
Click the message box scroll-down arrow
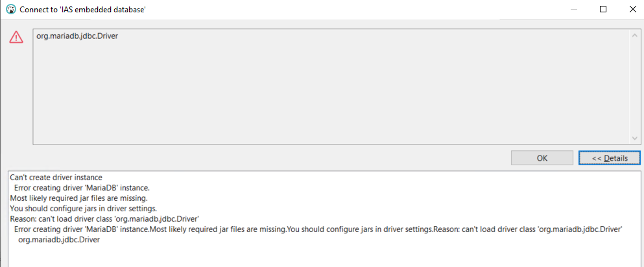pyautogui.click(x=634, y=139)
